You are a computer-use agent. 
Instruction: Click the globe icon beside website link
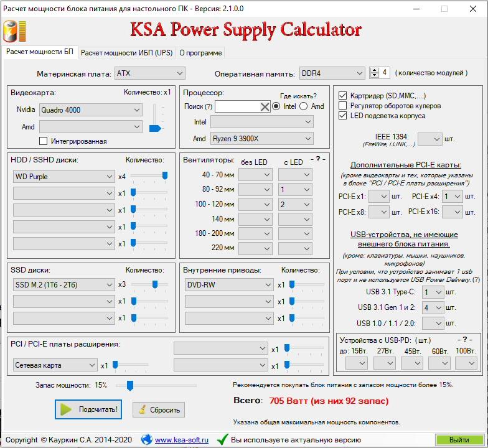(147, 439)
